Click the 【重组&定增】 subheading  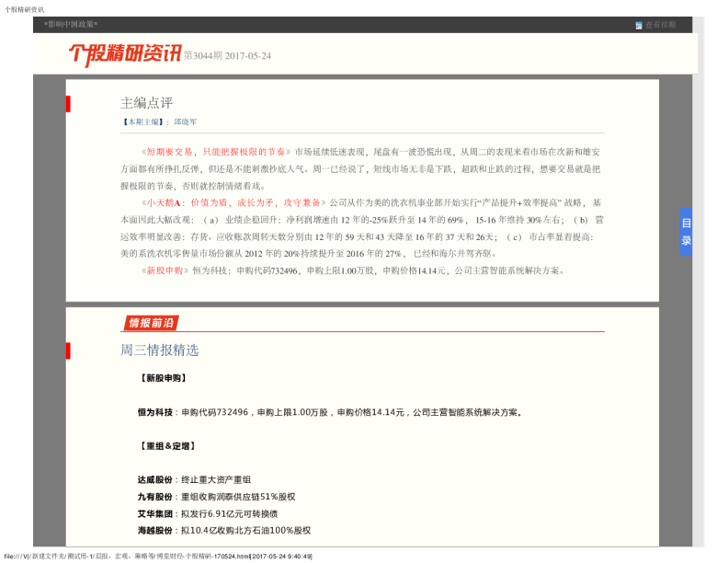click(167, 446)
